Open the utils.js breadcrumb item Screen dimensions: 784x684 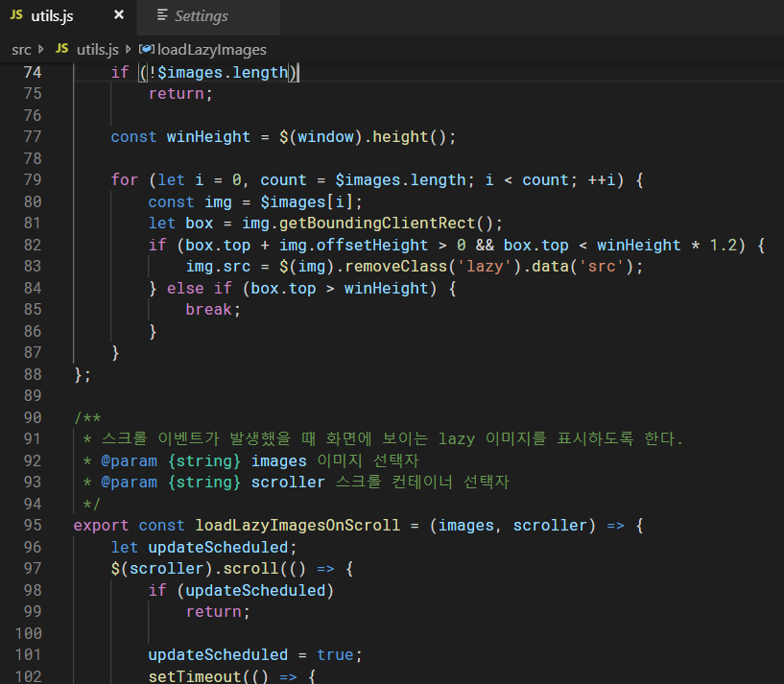point(97,49)
